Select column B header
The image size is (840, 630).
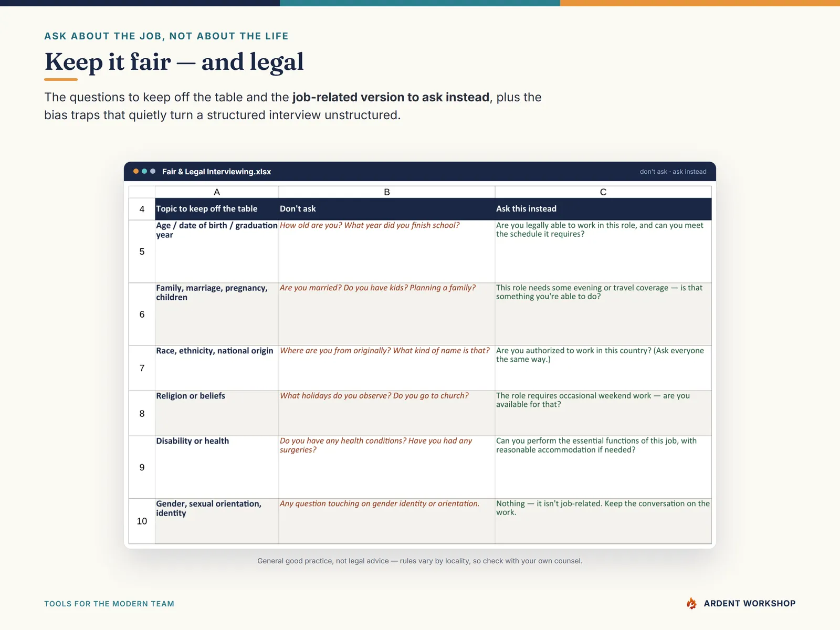[x=387, y=192]
